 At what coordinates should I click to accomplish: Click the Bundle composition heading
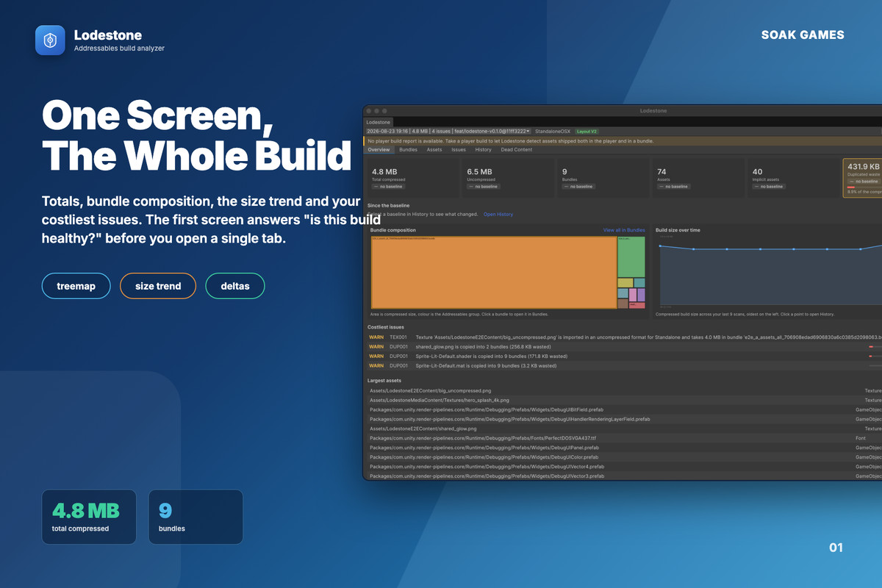click(x=393, y=230)
